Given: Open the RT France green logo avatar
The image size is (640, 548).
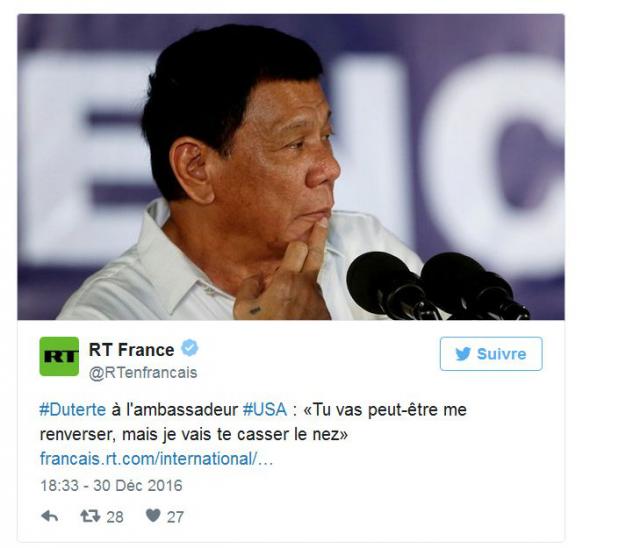Looking at the screenshot, I should (59, 356).
